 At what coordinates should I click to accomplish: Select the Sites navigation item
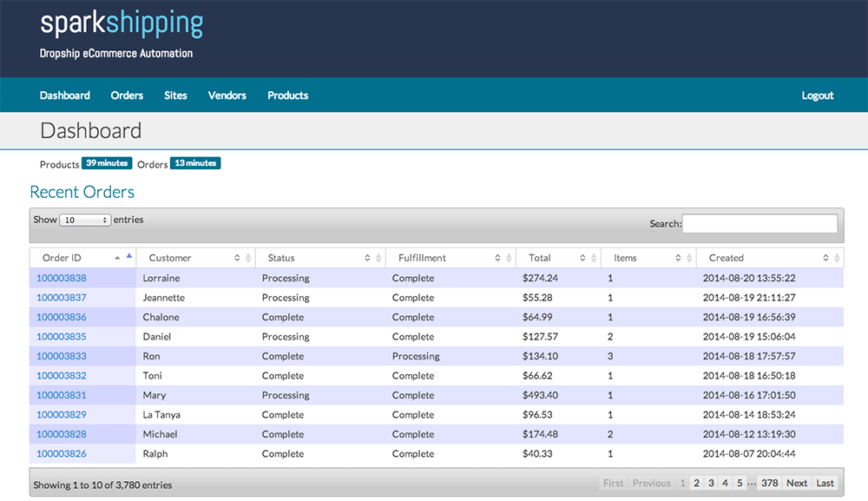(175, 96)
